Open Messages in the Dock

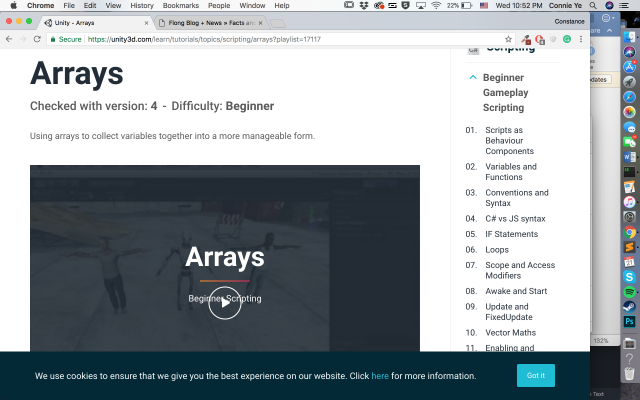click(629, 127)
